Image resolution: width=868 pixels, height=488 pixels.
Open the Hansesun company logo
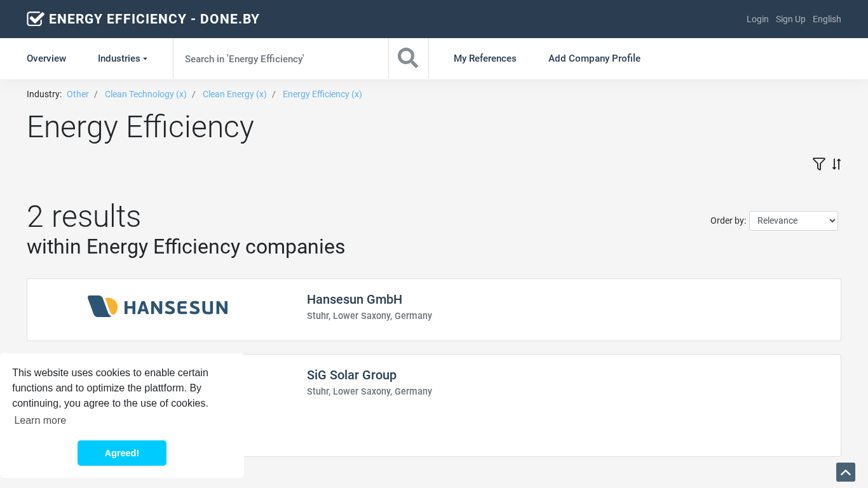pyautogui.click(x=158, y=307)
